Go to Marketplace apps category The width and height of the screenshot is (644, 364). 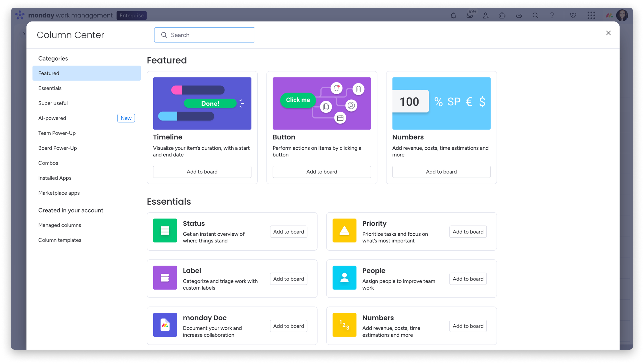click(x=59, y=193)
